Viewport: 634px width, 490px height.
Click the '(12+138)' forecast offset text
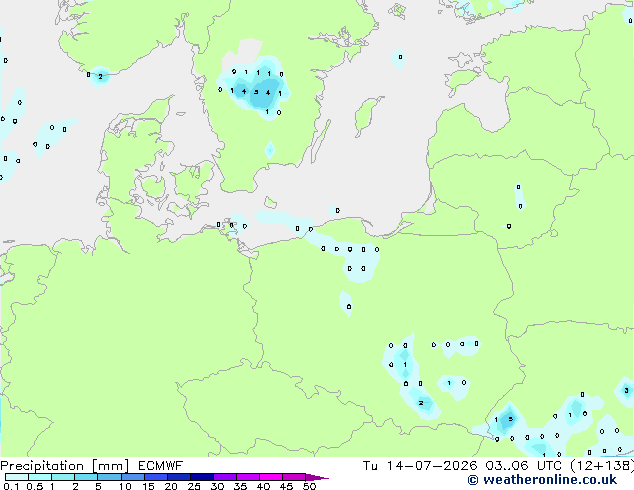click(602, 466)
